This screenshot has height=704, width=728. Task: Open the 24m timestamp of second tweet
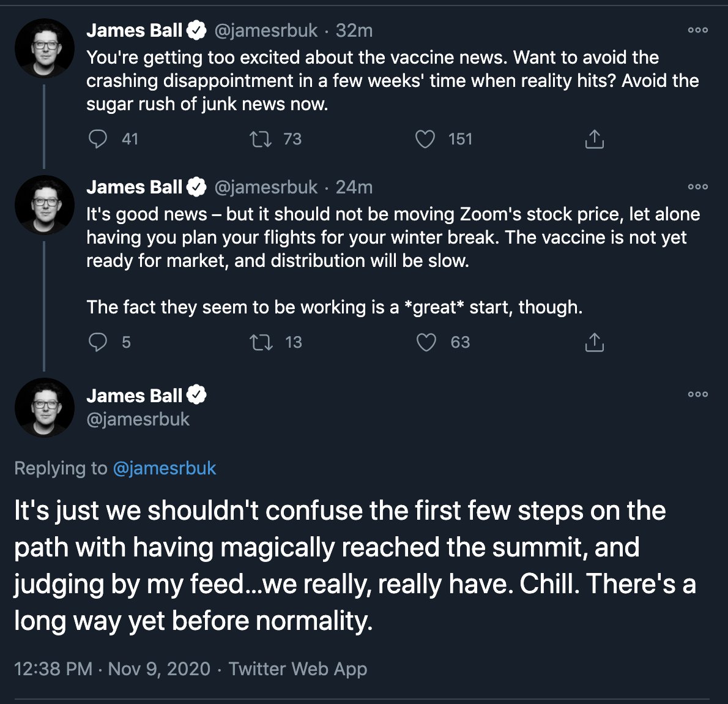tap(354, 187)
